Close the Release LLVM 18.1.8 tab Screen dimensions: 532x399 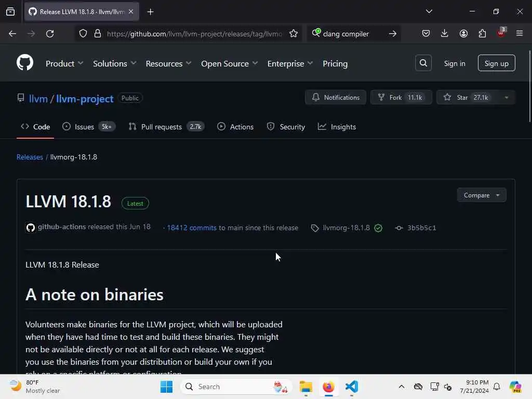(x=131, y=12)
